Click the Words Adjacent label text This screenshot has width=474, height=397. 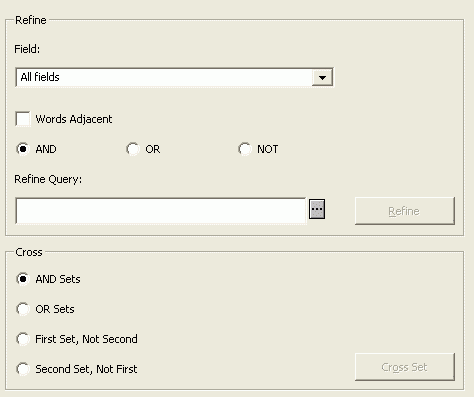pos(74,119)
